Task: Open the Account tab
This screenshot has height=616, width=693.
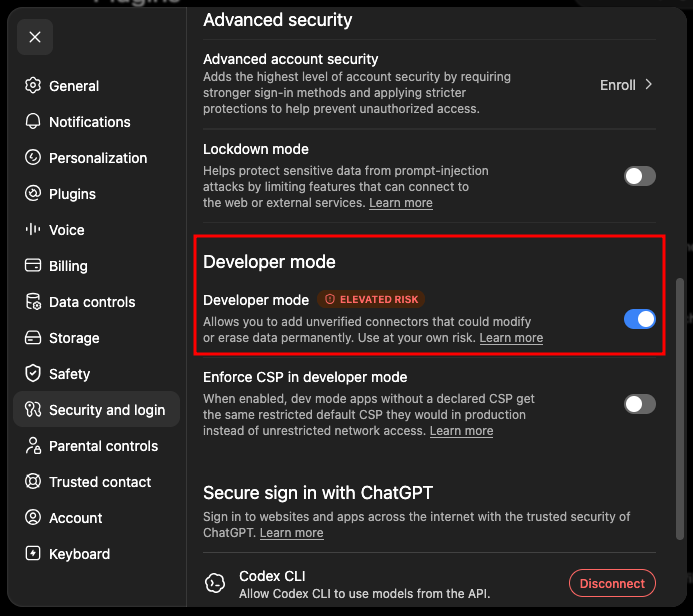Action: (96, 518)
